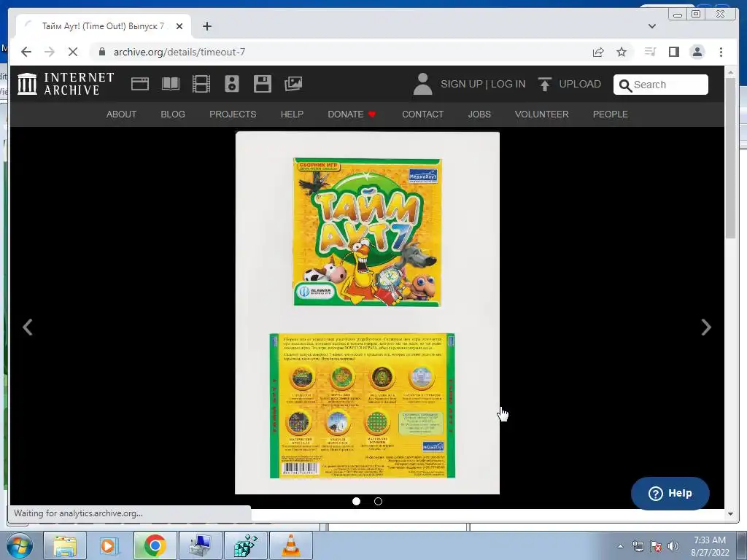Click the scrollbar's down arrow
This screenshot has width=747, height=560.
730,514
